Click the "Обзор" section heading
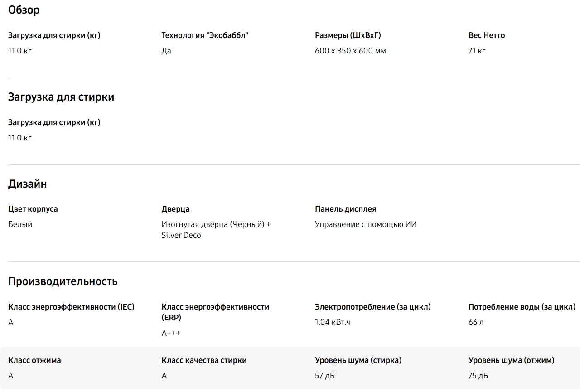 (24, 10)
